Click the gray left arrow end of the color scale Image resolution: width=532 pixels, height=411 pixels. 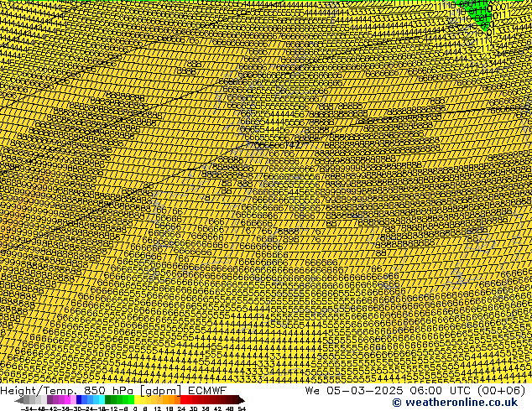click(19, 400)
